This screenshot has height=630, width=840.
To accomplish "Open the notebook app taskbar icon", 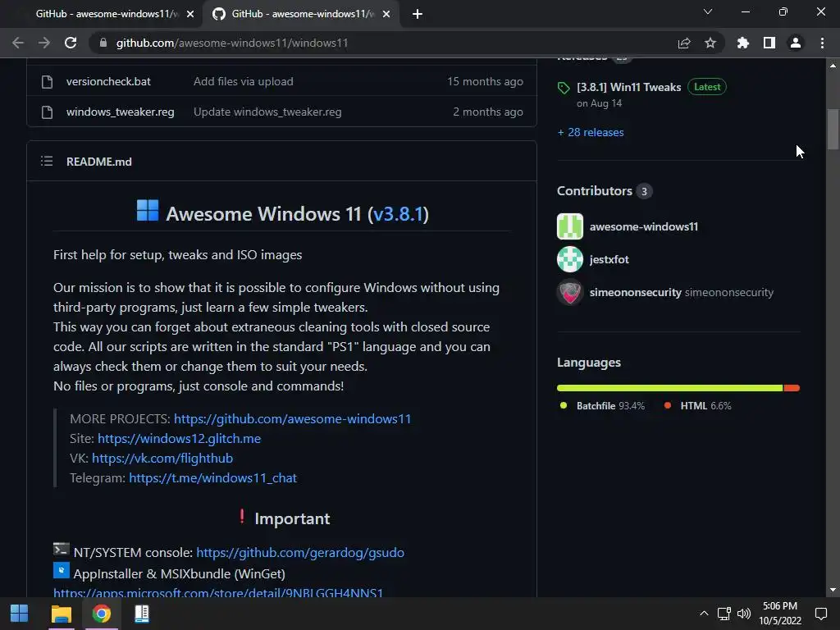I will [142, 614].
